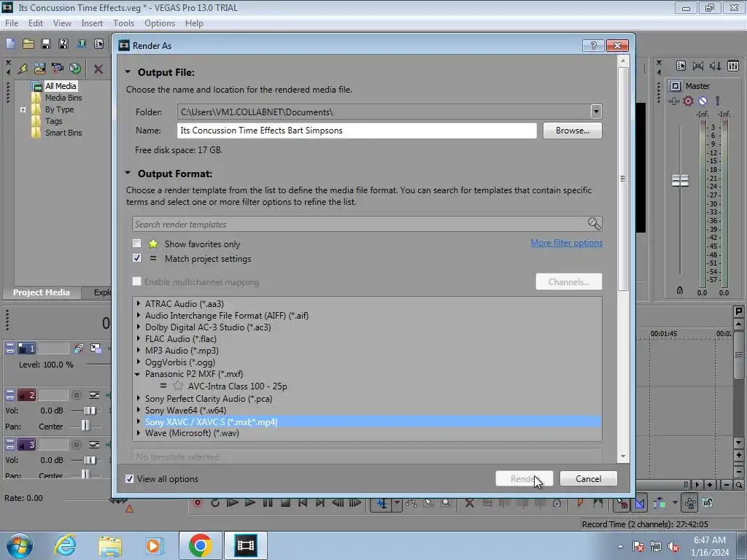Image resolution: width=747 pixels, height=560 pixels.
Task: Click track 2 Pan slider handle
Action: pos(85,426)
